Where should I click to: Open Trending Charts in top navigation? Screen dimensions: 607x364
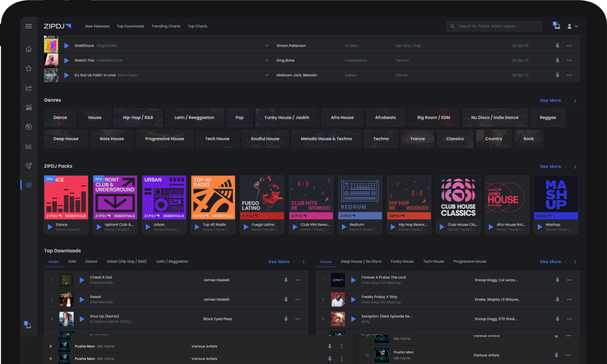pos(166,26)
